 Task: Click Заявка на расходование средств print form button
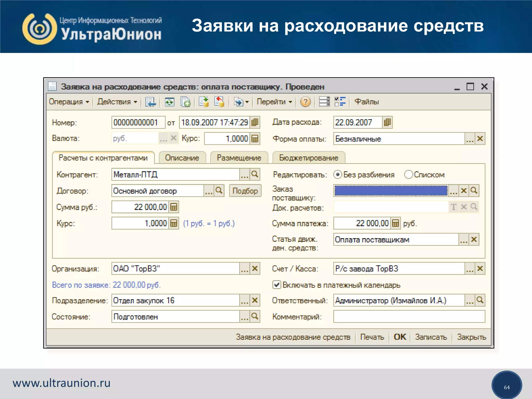point(293,337)
